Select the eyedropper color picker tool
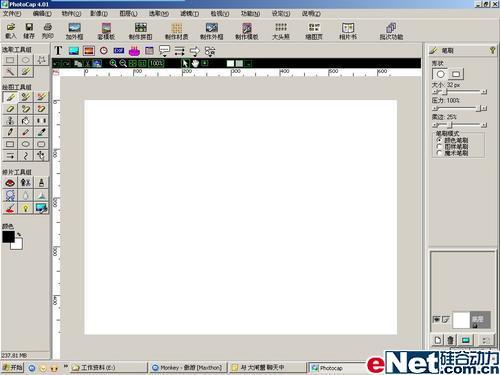The height and width of the screenshot is (375, 500). (41, 132)
